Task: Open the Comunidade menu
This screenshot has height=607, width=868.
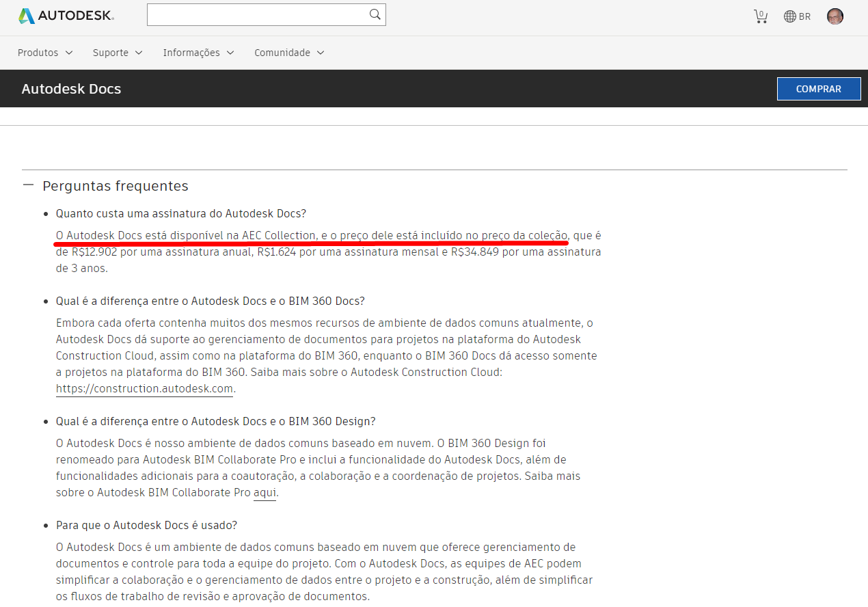Action: click(x=288, y=53)
